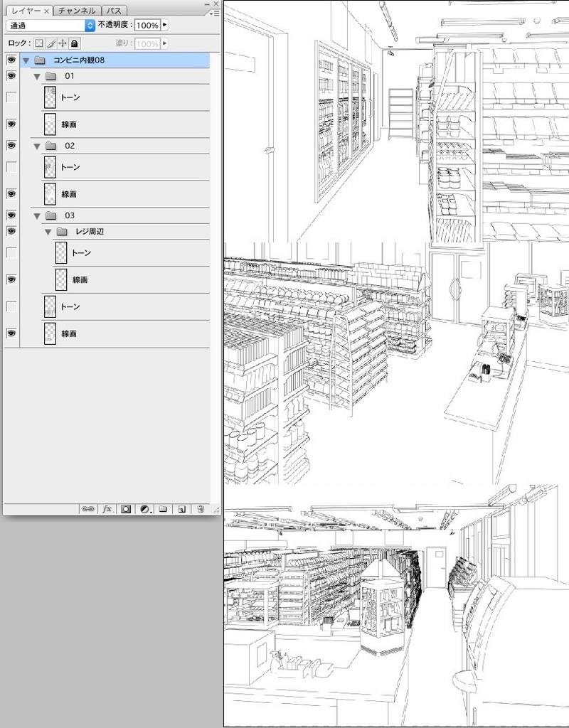Collapse the レジ周辺 group
569x728 pixels.
click(47, 231)
